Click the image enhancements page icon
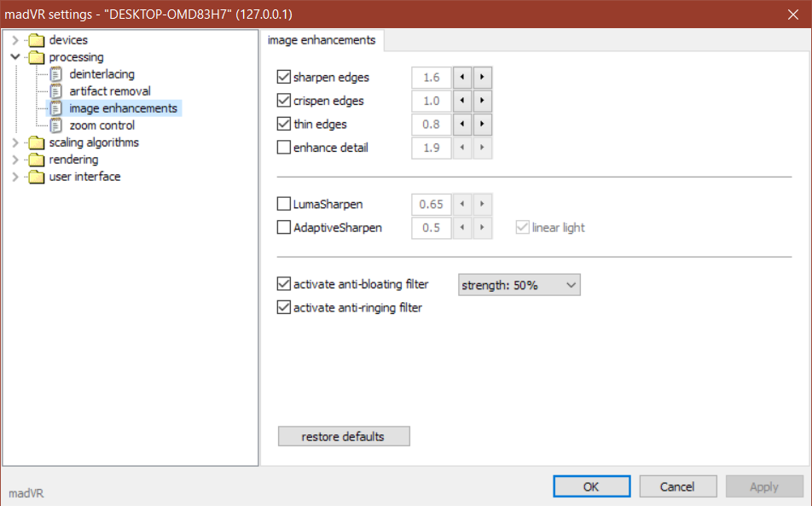812x506 pixels. [x=56, y=108]
